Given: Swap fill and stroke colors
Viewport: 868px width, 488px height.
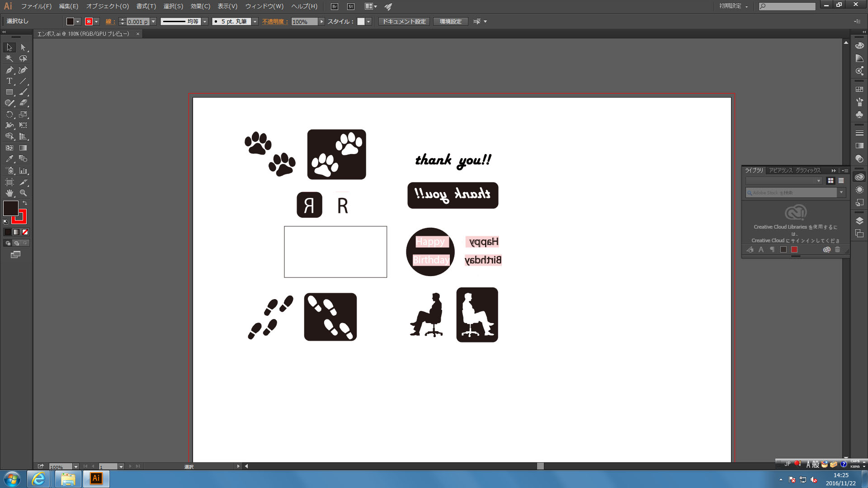Looking at the screenshot, I should pyautogui.click(x=25, y=203).
